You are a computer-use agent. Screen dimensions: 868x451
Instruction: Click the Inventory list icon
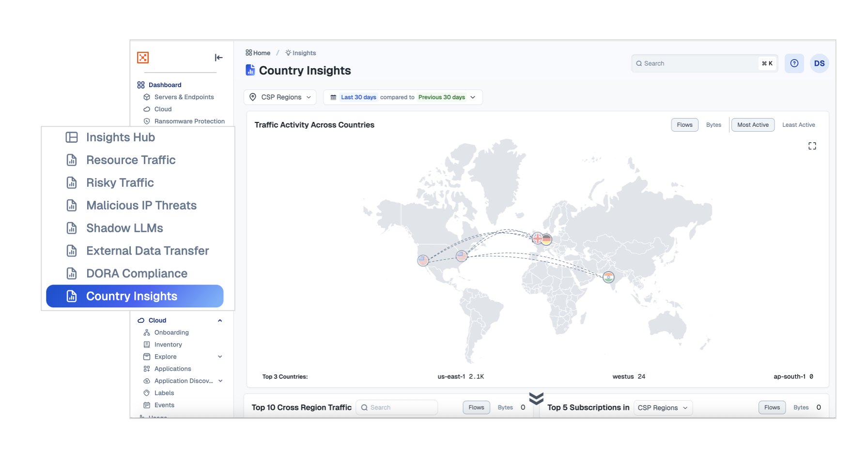[147, 345]
